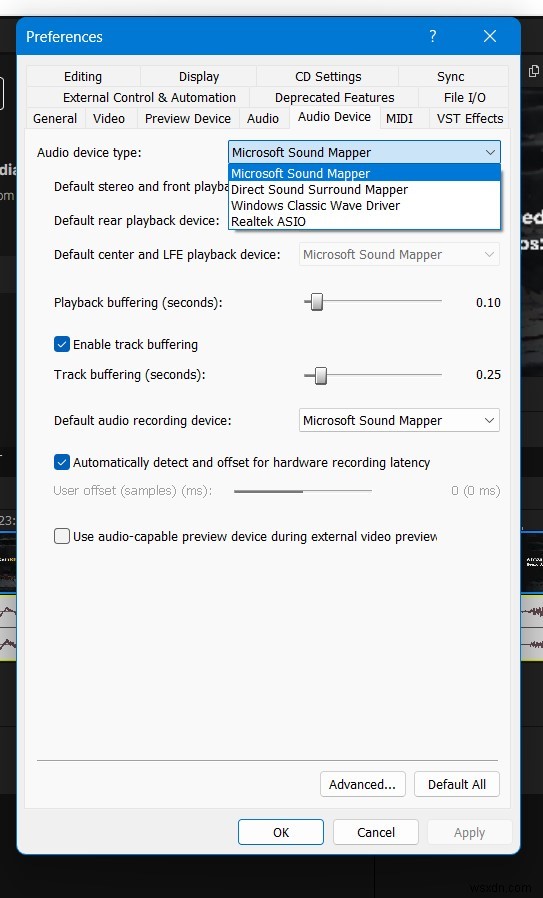Click the Playback buffering value 0.10
Screen dimensions: 543x898
pos(488,302)
